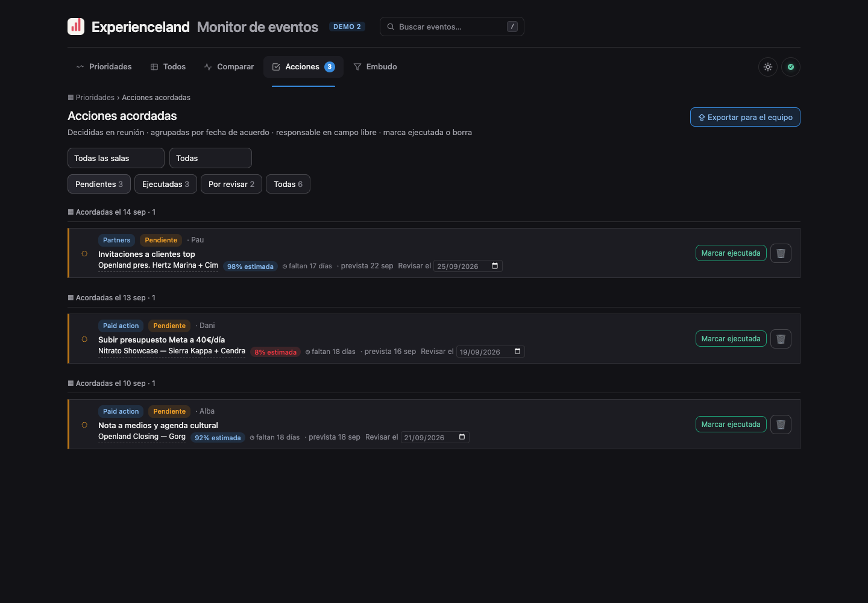The height and width of the screenshot is (603, 868).
Task: Click the DEMO 2 badge
Action: pyautogui.click(x=347, y=27)
